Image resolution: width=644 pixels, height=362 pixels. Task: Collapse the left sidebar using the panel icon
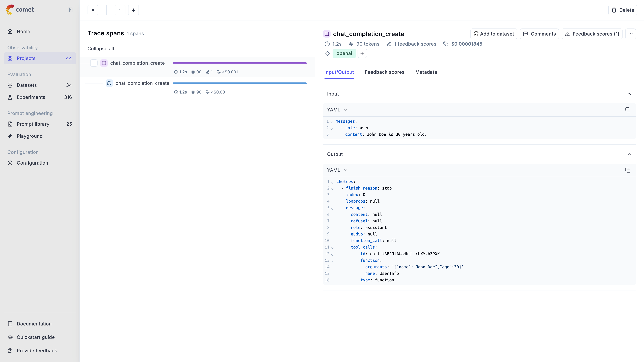pos(70,10)
